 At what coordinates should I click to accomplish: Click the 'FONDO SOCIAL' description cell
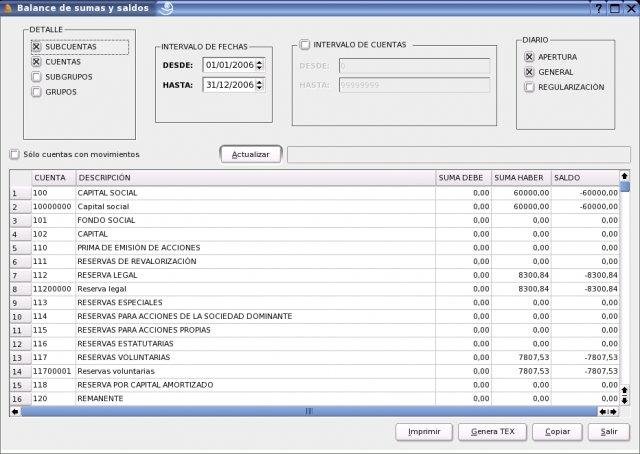[x=256, y=220]
